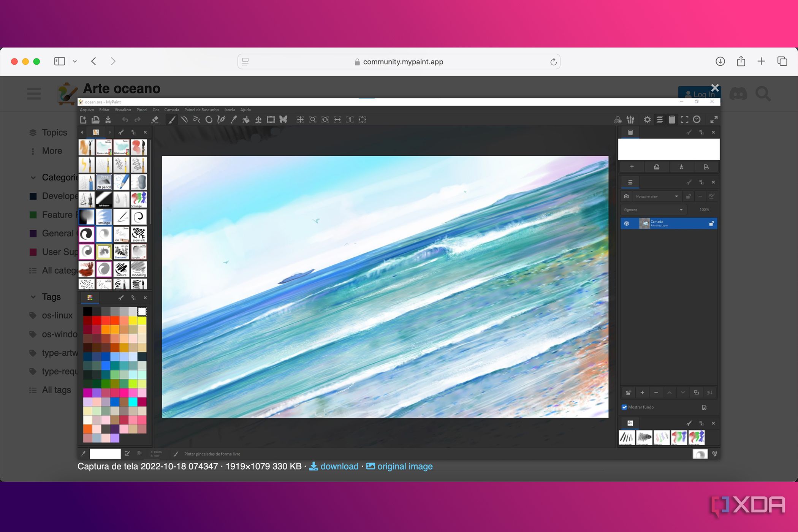Open the forum hamburger menu
This screenshot has width=798, height=532.
coord(34,93)
